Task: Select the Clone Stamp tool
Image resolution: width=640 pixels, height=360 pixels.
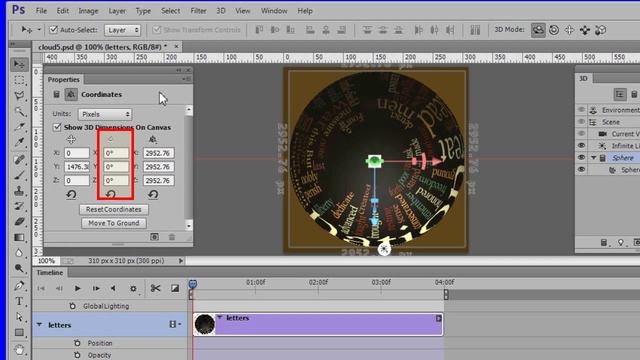Action: 19,191
